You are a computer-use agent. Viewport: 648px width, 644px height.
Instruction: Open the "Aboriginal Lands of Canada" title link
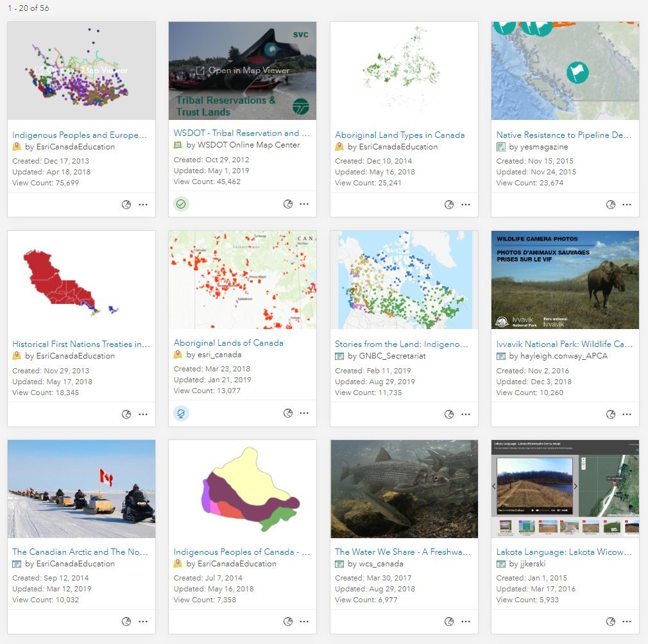pos(228,343)
